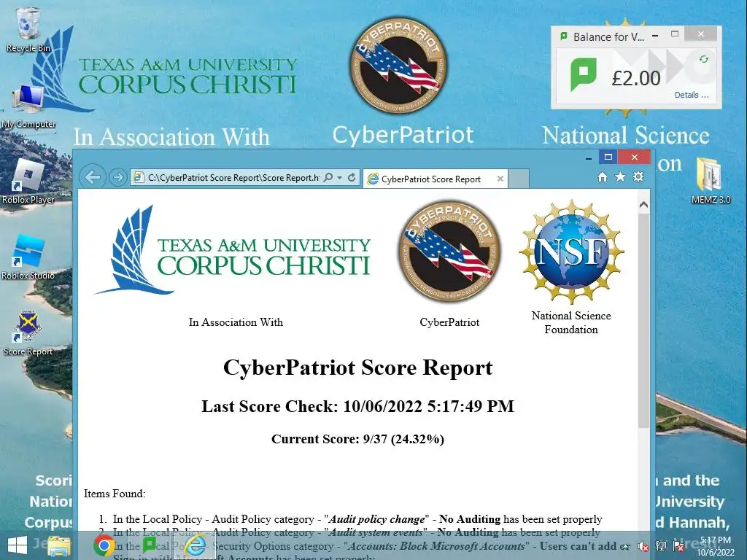Click the muted volume tray icon

(x=643, y=546)
